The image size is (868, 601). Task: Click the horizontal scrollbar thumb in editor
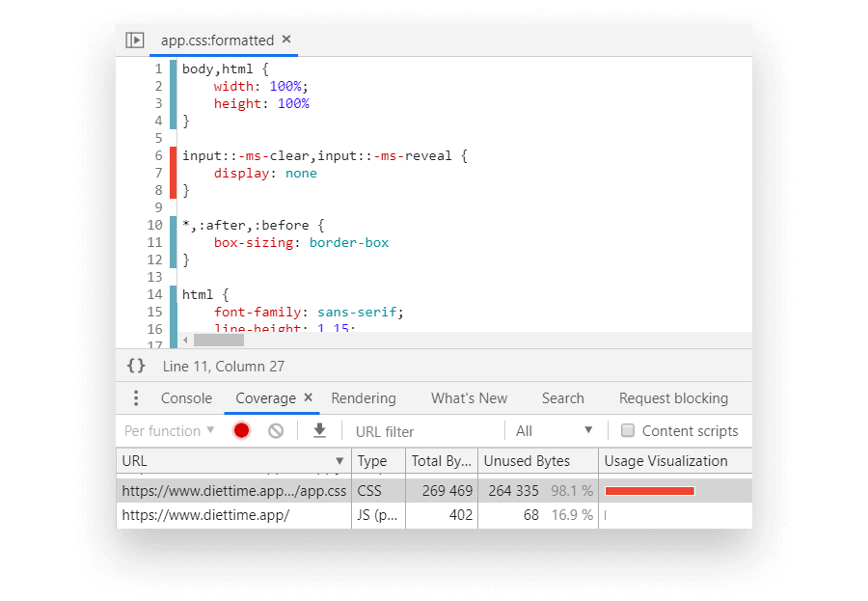(x=219, y=341)
